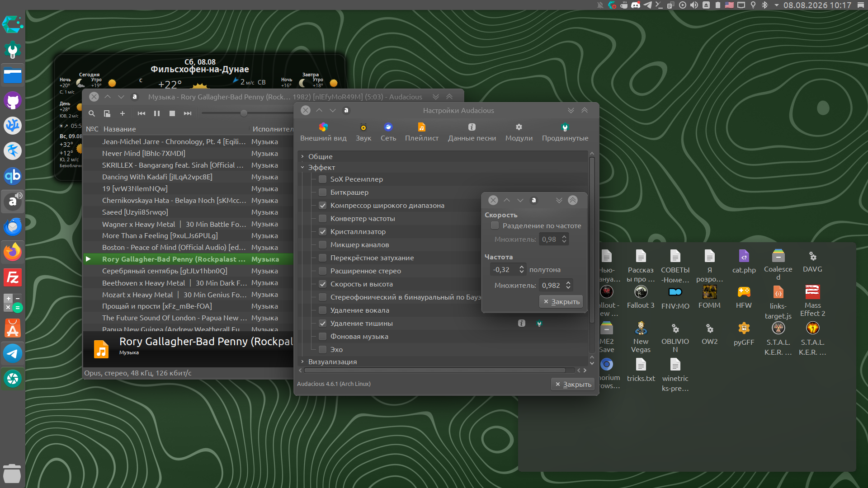Screen dimensions: 868x488
Task: Open the Thunderbird dock icon
Action: click(13, 227)
